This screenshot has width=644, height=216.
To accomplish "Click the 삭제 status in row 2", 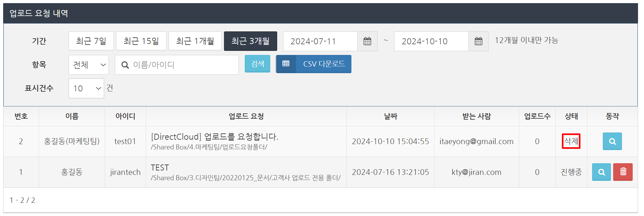I will pos(571,141).
